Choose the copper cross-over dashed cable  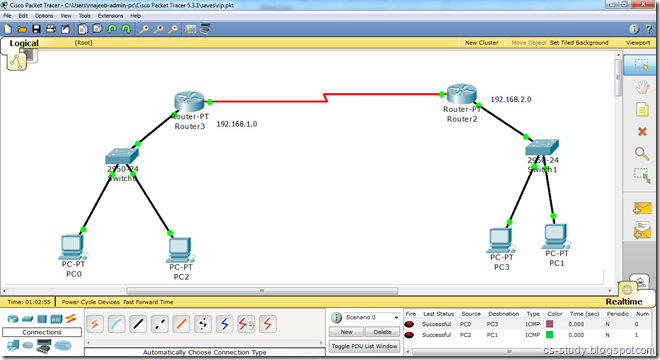(160, 324)
